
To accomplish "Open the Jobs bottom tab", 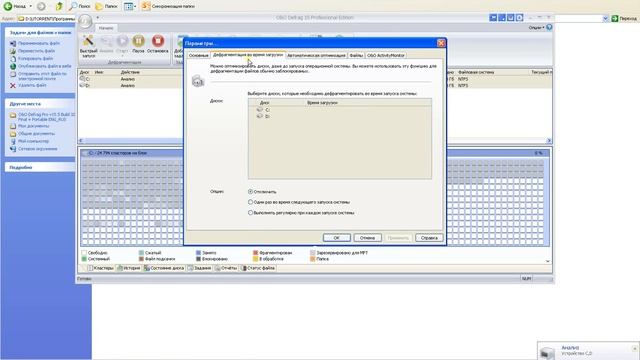I will pyautogui.click(x=200, y=268).
